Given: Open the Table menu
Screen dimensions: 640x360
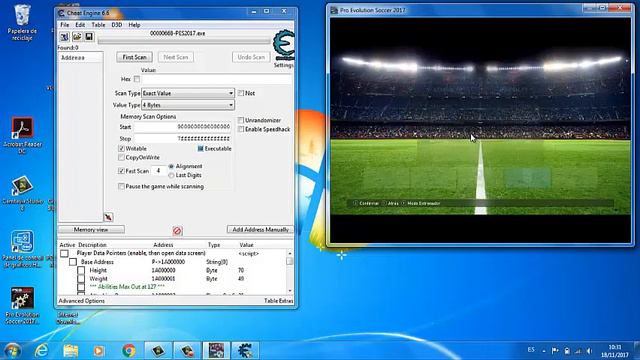Looking at the screenshot, I should click(98, 25).
